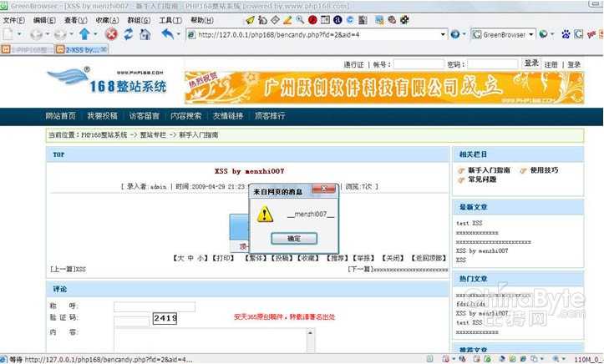Switch to the XSS by browser tab

click(82, 49)
